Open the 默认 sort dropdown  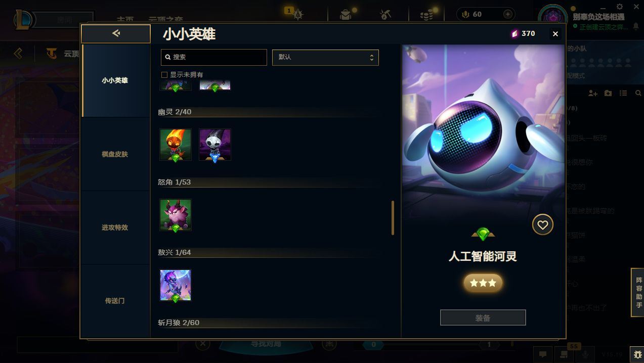pos(325,57)
